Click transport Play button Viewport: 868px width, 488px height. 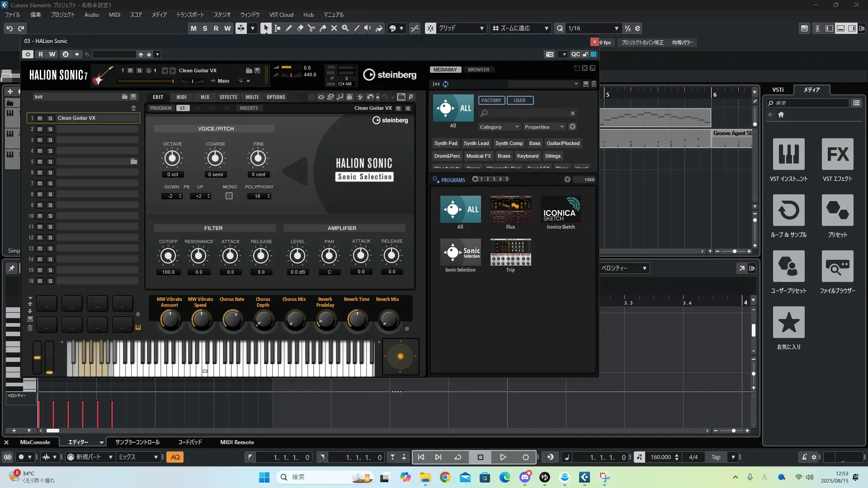tap(503, 457)
